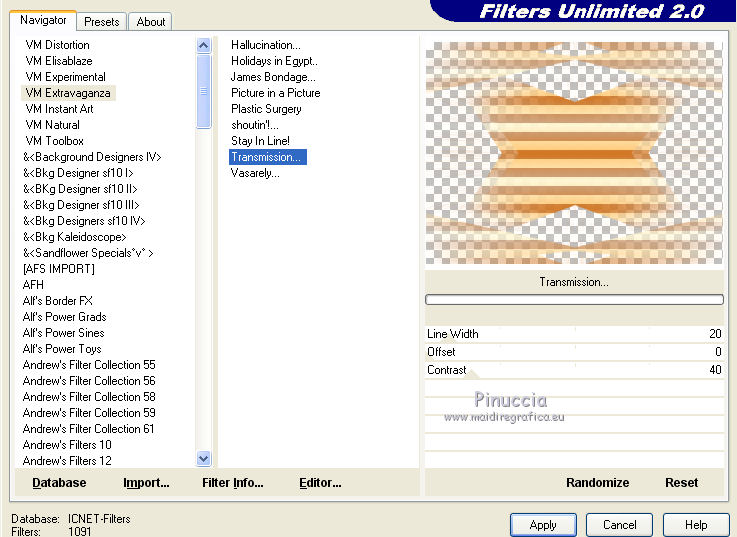Choose the Plastic Surgery filter
737x537 pixels.
click(266, 109)
